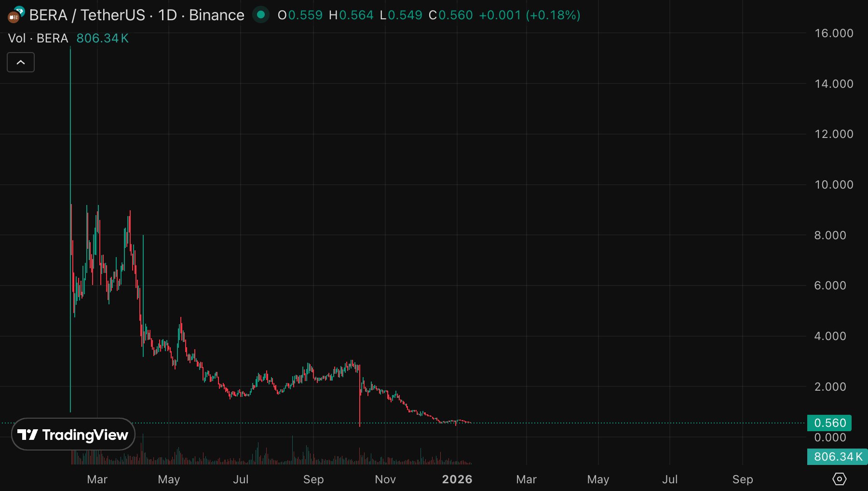Click the 2.000 price axis label
The width and height of the screenshot is (868, 491).
pyautogui.click(x=830, y=387)
